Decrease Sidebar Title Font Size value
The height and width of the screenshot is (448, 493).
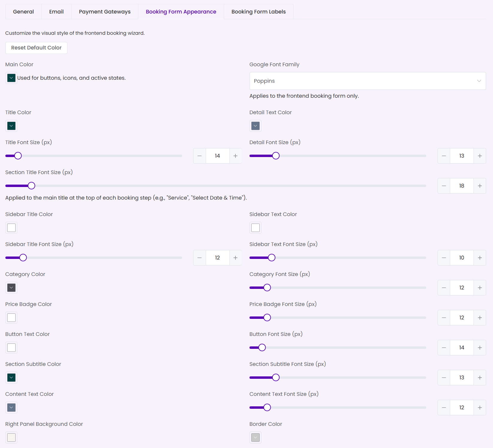[x=199, y=258]
